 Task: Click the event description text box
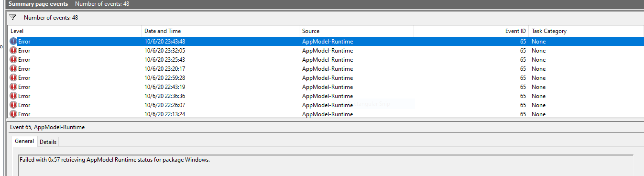pyautogui.click(x=326, y=165)
